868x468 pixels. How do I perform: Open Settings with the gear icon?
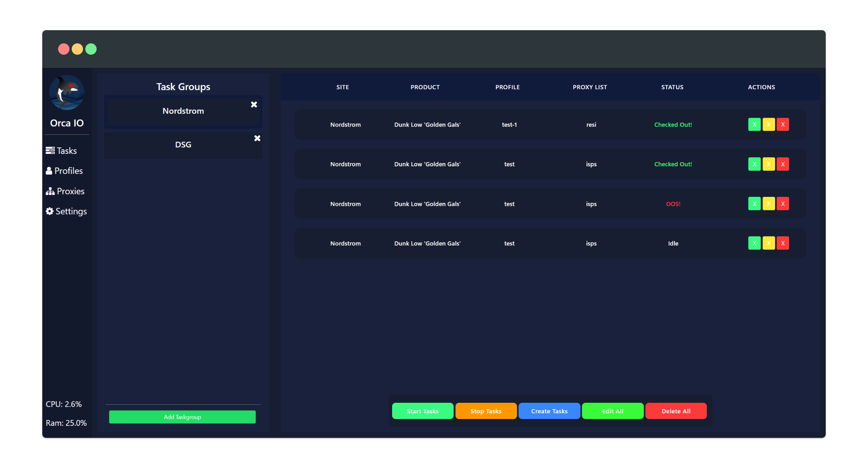66,211
